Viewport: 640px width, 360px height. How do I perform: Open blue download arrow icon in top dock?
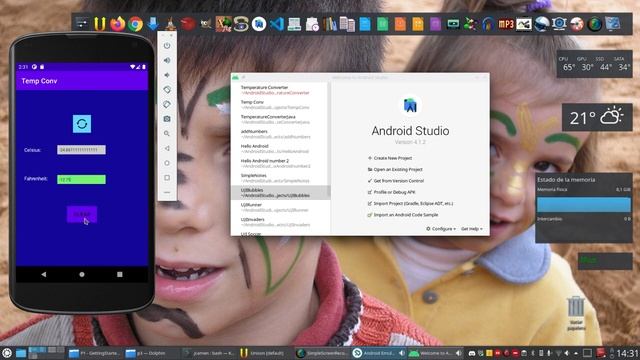153,24
